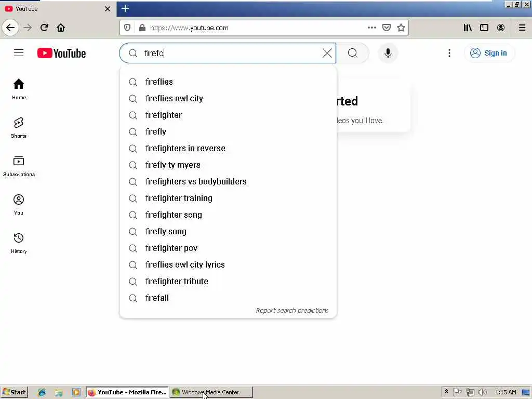The width and height of the screenshot is (532, 399).
Task: Click the Sign in button
Action: pos(489,53)
